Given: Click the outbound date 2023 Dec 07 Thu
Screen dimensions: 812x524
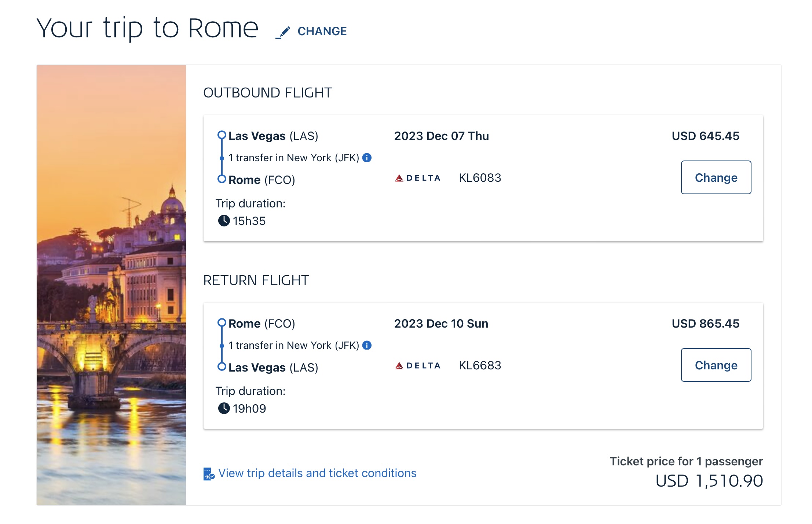Looking at the screenshot, I should point(441,136).
